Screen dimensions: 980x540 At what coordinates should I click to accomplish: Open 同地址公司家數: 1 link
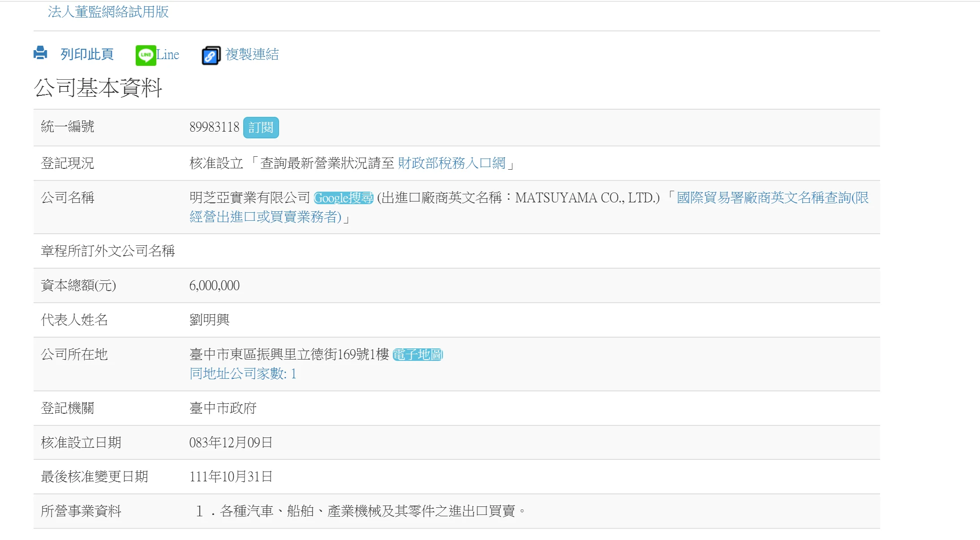243,373
